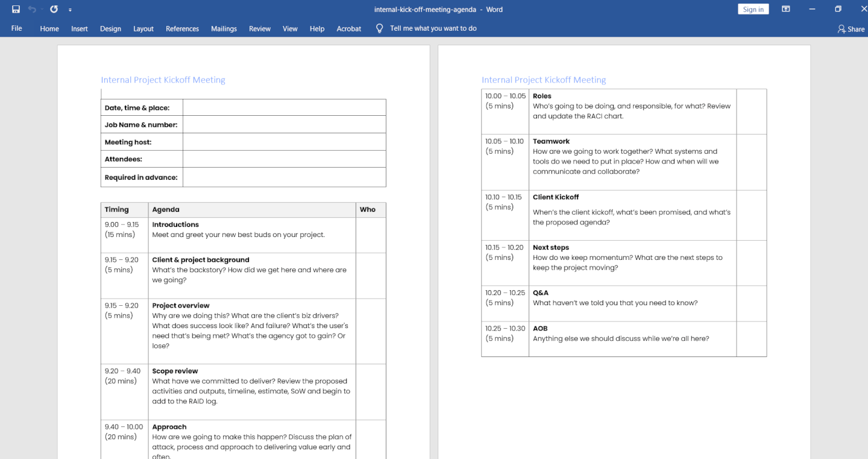Click the Introductions agenda title
The height and width of the screenshot is (459, 868).
(x=175, y=224)
